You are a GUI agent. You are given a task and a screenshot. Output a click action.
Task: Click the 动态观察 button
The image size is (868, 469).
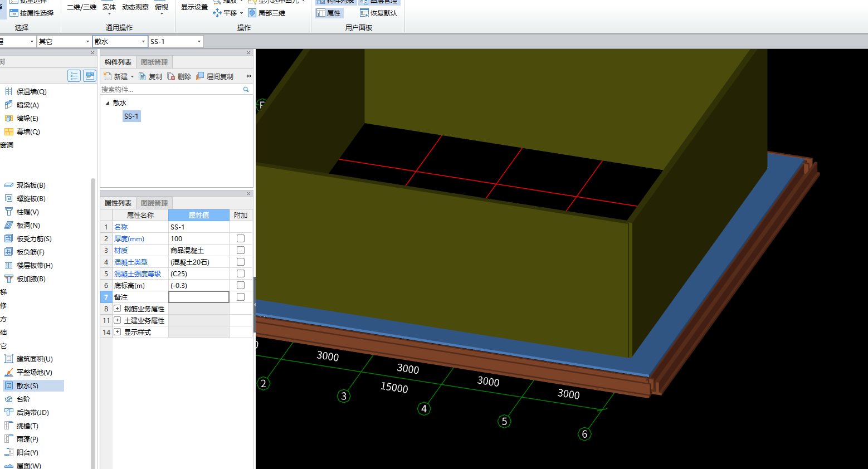click(135, 7)
